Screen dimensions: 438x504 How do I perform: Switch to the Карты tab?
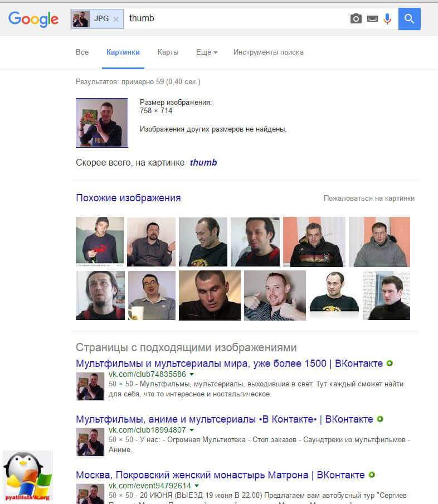[x=168, y=52]
